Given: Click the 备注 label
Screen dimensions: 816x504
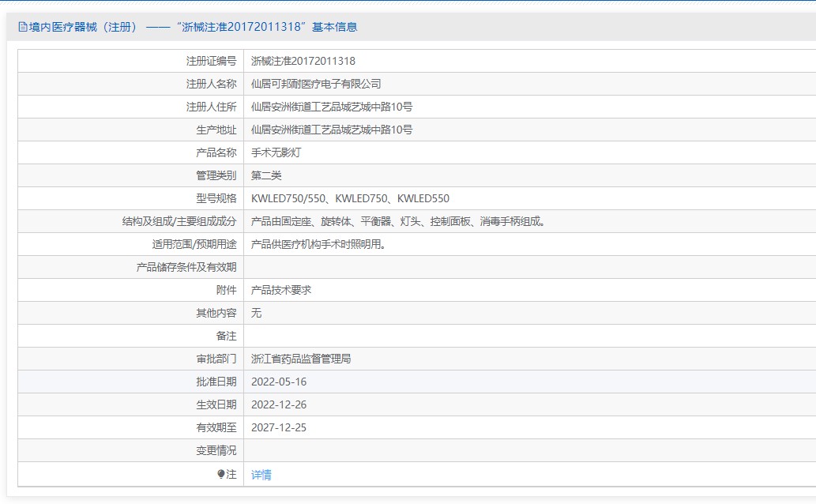Looking at the screenshot, I should 227,336.
